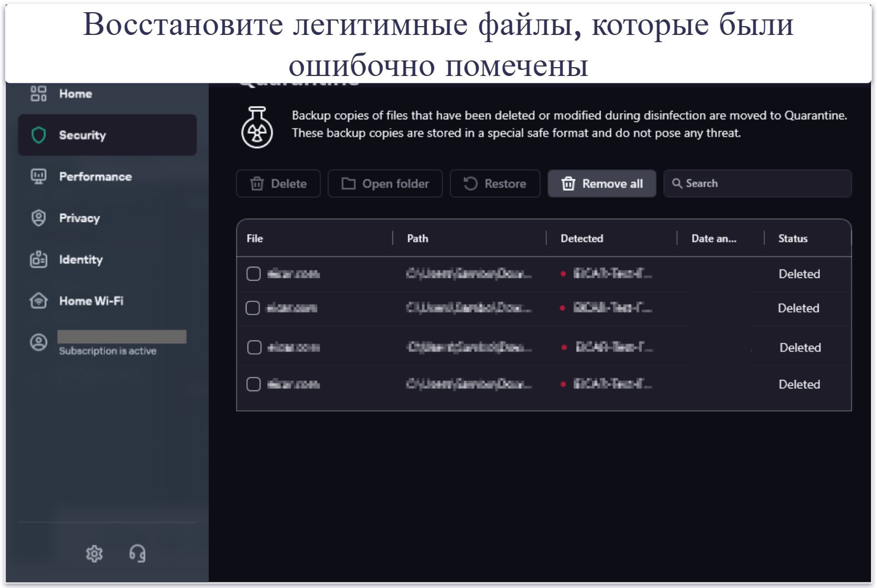877x588 pixels.
Task: Check the third quarantine file checkbox
Action: click(x=254, y=347)
